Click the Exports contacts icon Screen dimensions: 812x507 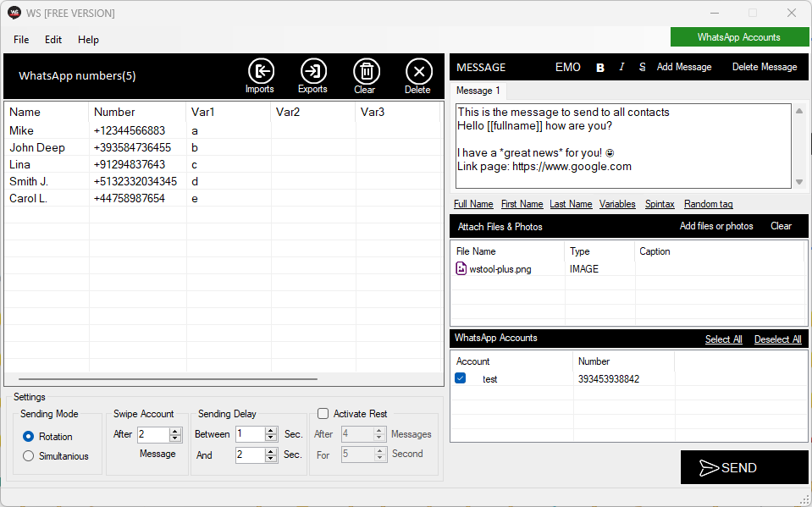(313, 71)
